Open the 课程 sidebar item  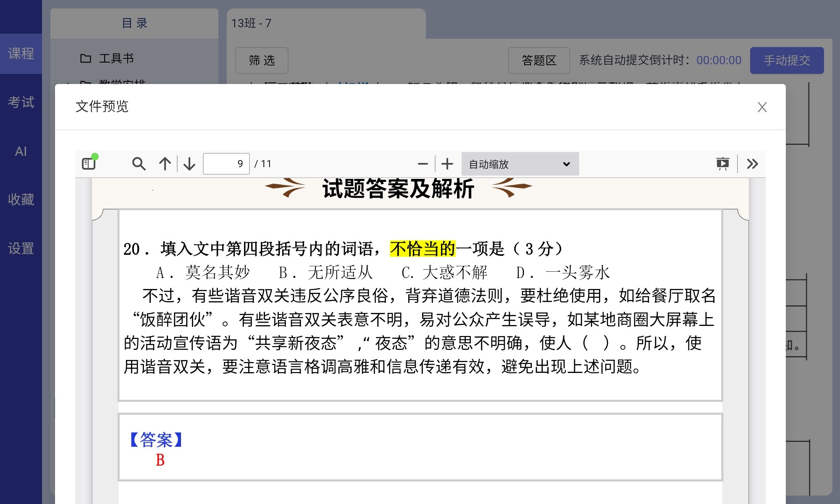click(21, 54)
